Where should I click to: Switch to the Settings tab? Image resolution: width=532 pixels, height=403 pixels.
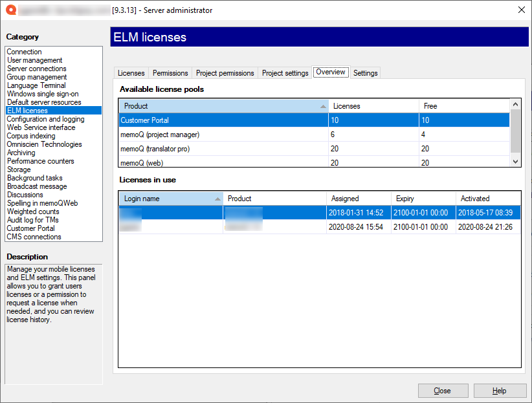coord(365,72)
